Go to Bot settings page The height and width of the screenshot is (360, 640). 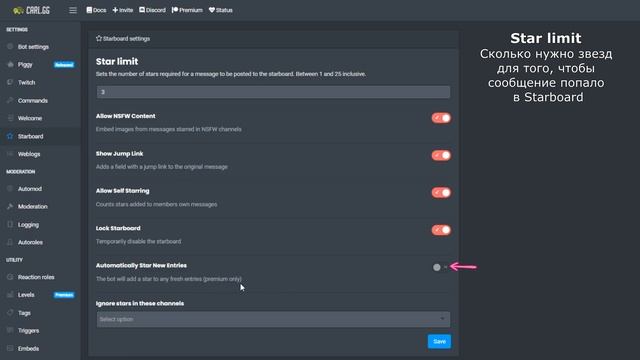click(x=33, y=47)
